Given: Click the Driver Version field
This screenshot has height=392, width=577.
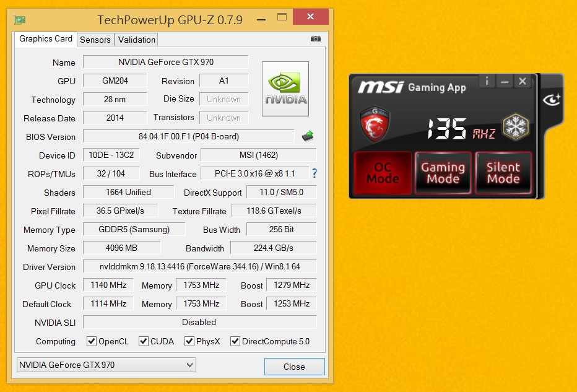Looking at the screenshot, I should point(199,266).
